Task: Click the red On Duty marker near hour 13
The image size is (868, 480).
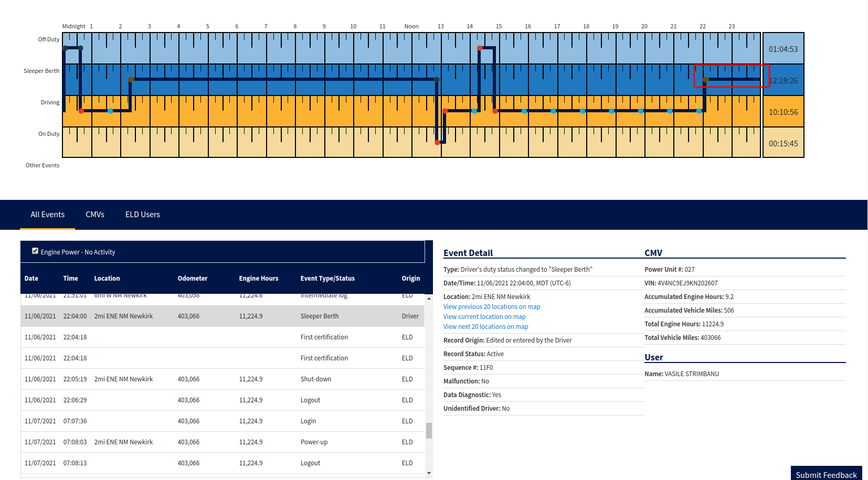Action: (437, 143)
